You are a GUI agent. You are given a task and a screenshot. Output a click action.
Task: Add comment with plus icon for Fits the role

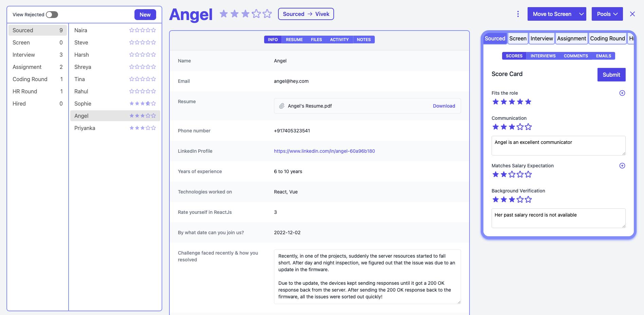pyautogui.click(x=622, y=93)
